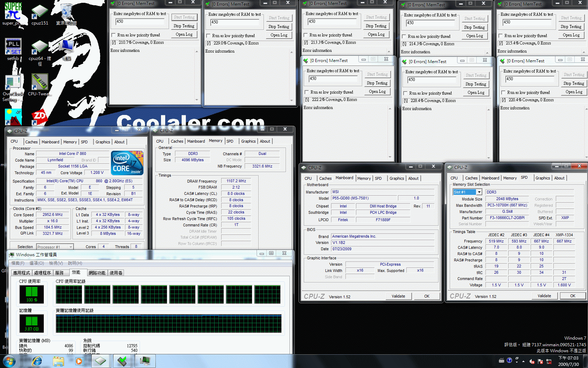Toggle low priority in 229.0% coverage MemTest
588x368 pixels.
[x=208, y=36]
